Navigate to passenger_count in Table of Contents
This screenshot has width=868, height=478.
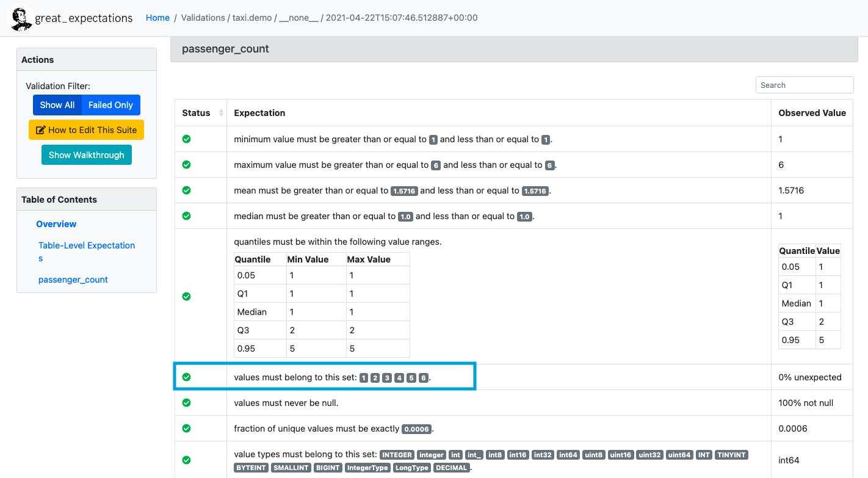click(73, 280)
